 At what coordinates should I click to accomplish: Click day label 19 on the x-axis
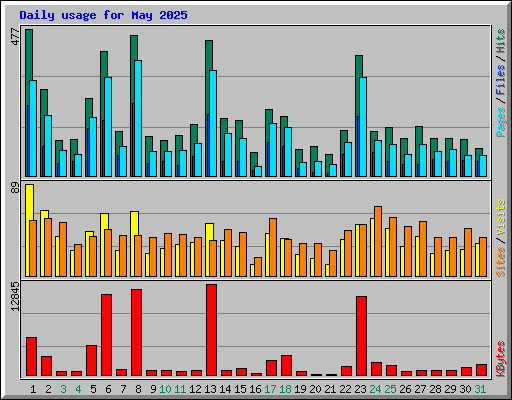(x=300, y=389)
